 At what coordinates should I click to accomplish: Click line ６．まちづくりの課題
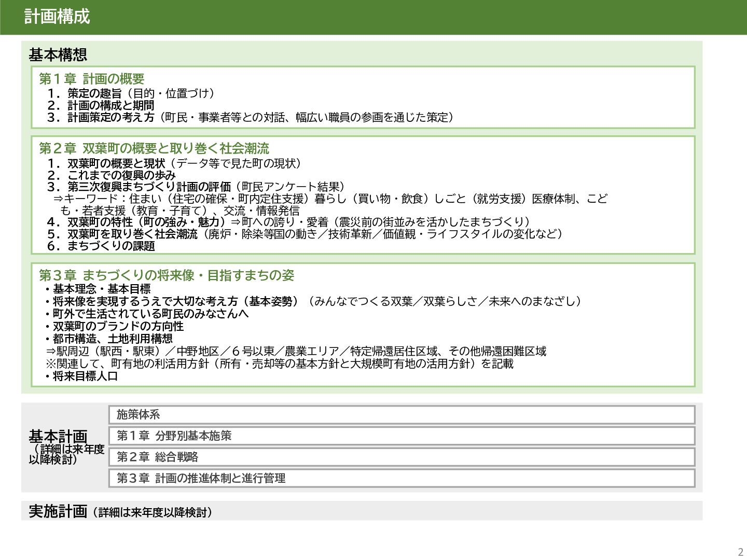click(x=101, y=246)
